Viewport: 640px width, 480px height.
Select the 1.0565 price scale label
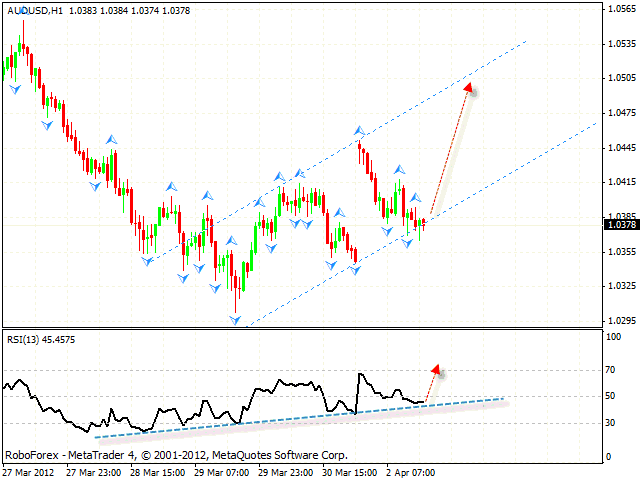pyautogui.click(x=622, y=9)
